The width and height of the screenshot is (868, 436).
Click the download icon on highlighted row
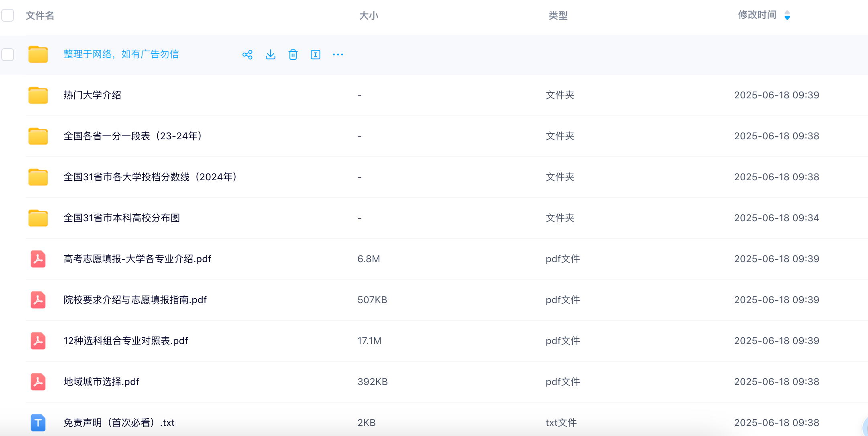point(271,55)
